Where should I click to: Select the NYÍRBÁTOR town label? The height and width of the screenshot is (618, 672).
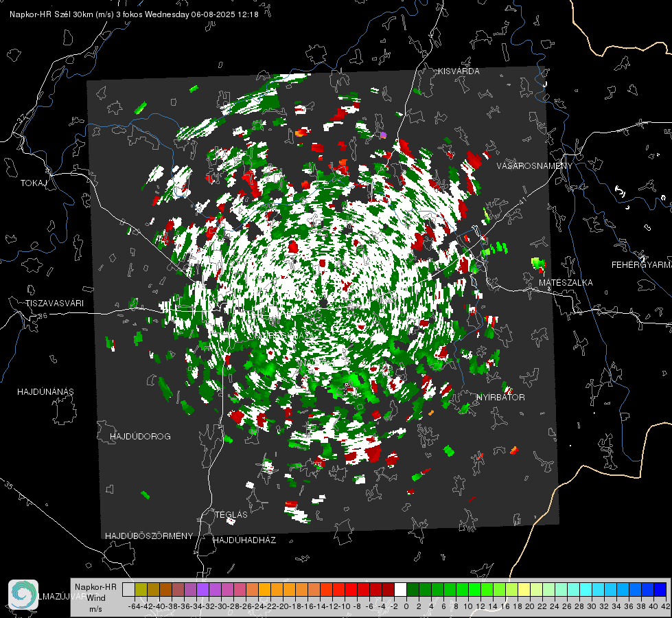coord(500,398)
